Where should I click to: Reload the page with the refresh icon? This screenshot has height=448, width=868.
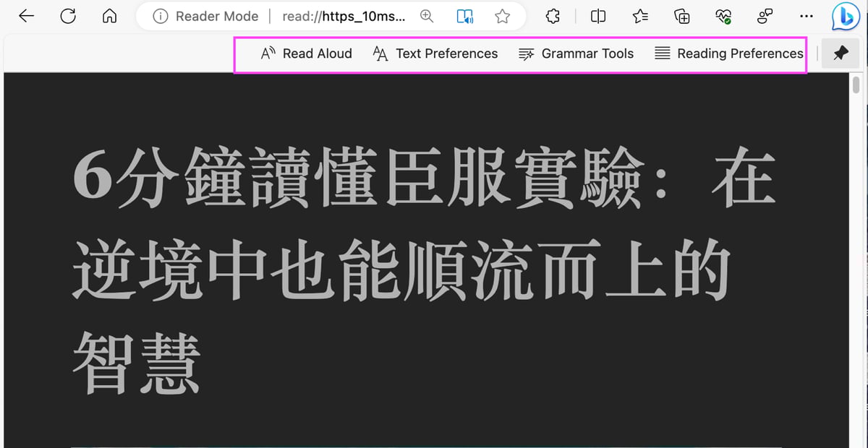click(x=68, y=16)
